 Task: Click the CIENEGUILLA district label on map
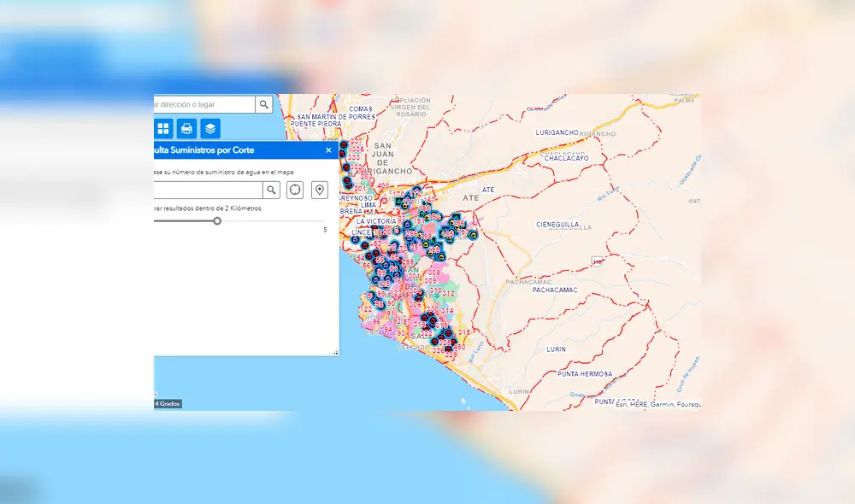pyautogui.click(x=557, y=225)
